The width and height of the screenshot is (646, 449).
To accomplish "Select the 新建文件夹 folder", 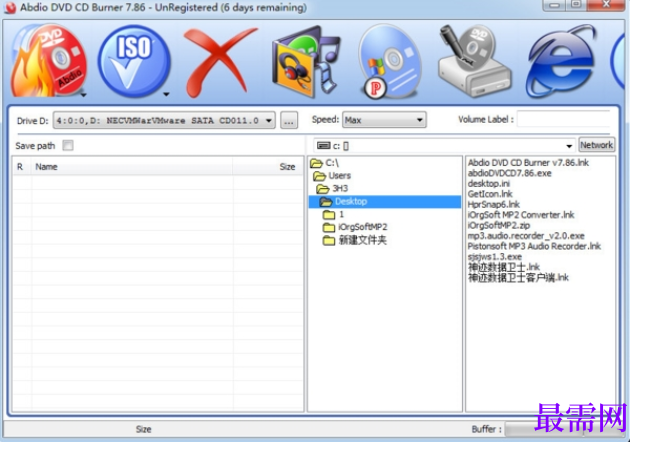I will point(355,240).
